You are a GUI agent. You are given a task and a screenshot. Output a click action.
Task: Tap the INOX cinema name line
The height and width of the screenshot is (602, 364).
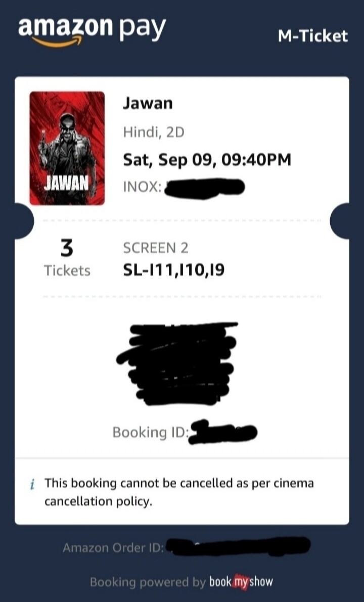point(184,188)
